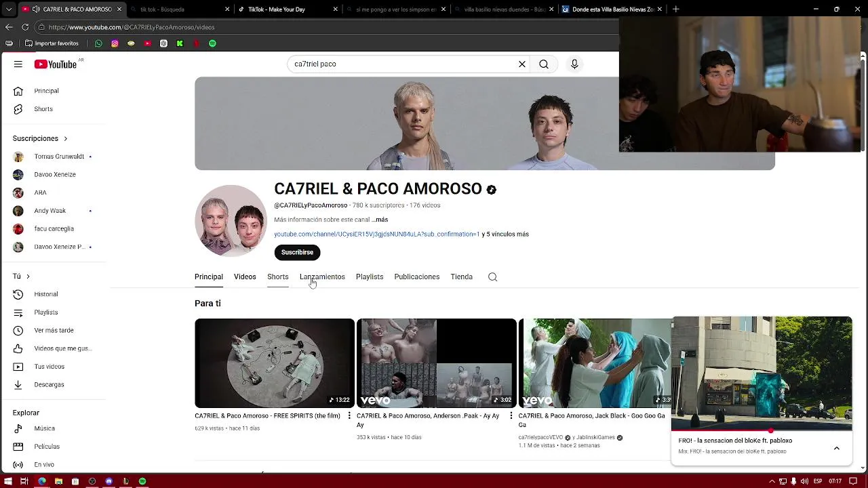Open Spotify from the taskbar
The width and height of the screenshot is (868, 488).
click(142, 481)
